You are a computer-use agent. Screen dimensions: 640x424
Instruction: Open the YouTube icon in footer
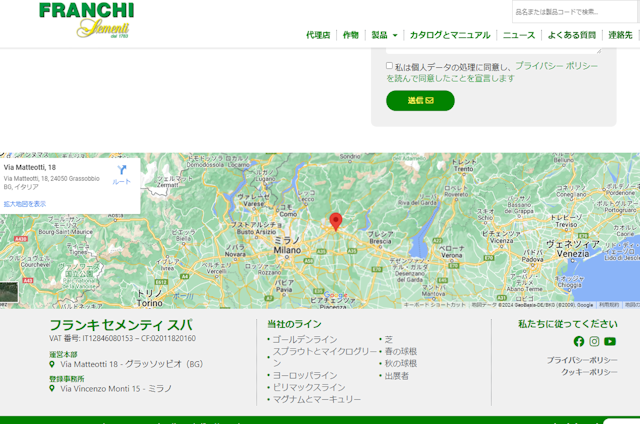click(x=610, y=341)
